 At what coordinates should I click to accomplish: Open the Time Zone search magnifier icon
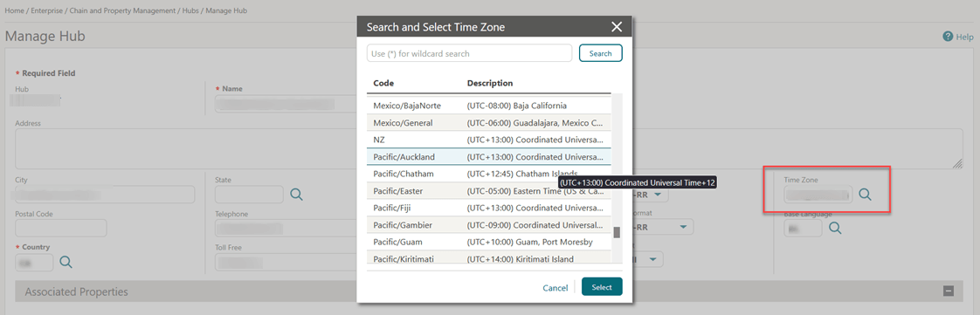[x=865, y=195]
